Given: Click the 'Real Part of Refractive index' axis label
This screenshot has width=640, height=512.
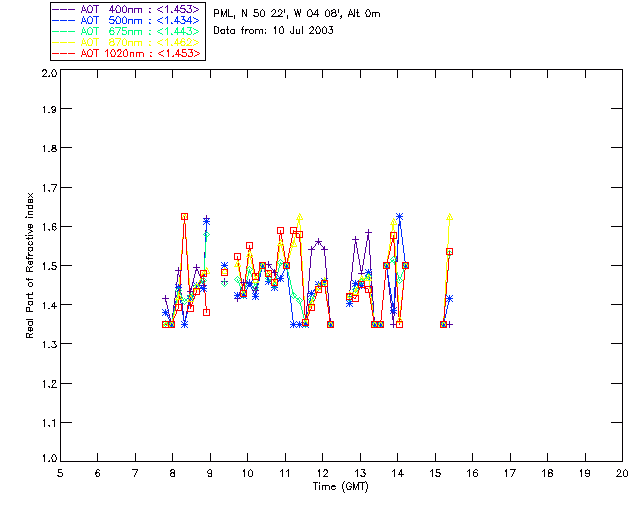Looking at the screenshot, I should tap(29, 265).
